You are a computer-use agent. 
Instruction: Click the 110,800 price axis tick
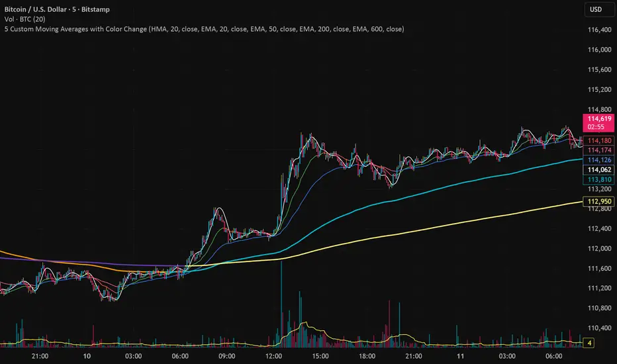pyautogui.click(x=599, y=308)
